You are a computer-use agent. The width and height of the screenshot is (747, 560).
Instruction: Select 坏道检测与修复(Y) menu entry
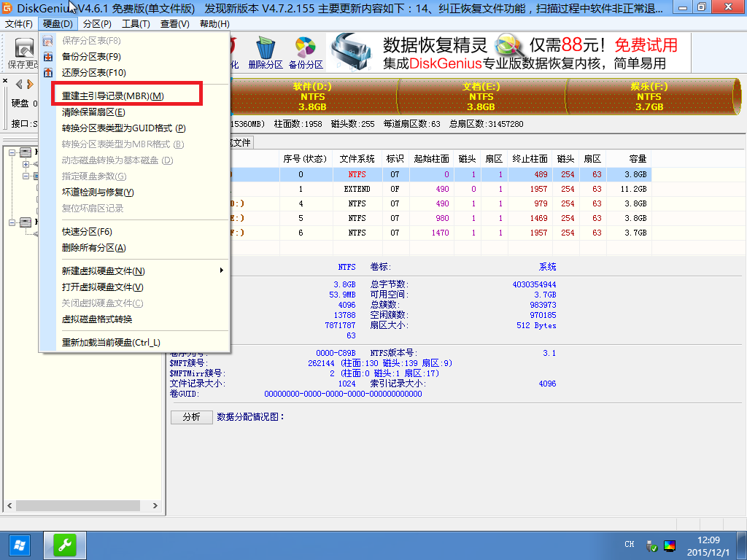point(98,192)
